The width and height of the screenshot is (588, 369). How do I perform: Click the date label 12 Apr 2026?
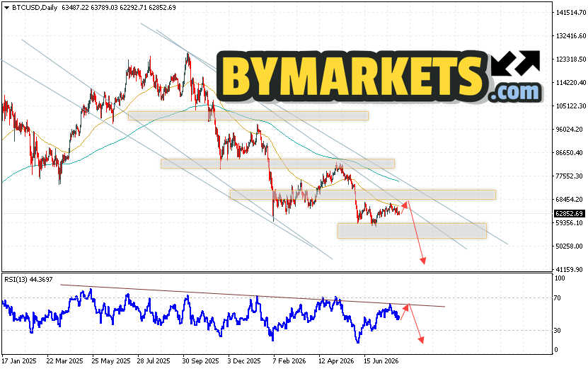tap(336, 361)
